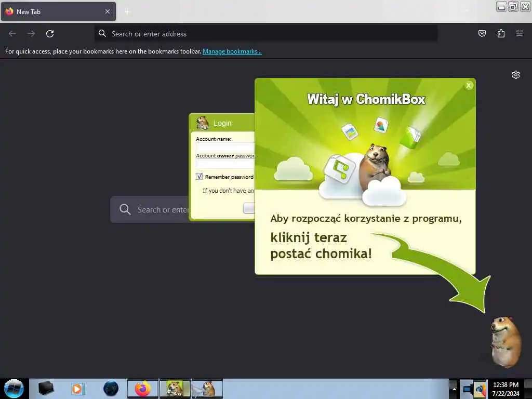Open the media player taskbar icon
Image resolution: width=532 pixels, height=399 pixels.
[77, 389]
